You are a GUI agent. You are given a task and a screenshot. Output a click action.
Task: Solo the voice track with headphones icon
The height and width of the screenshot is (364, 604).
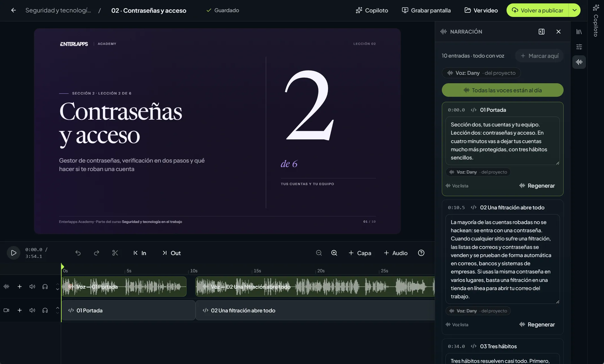click(45, 287)
